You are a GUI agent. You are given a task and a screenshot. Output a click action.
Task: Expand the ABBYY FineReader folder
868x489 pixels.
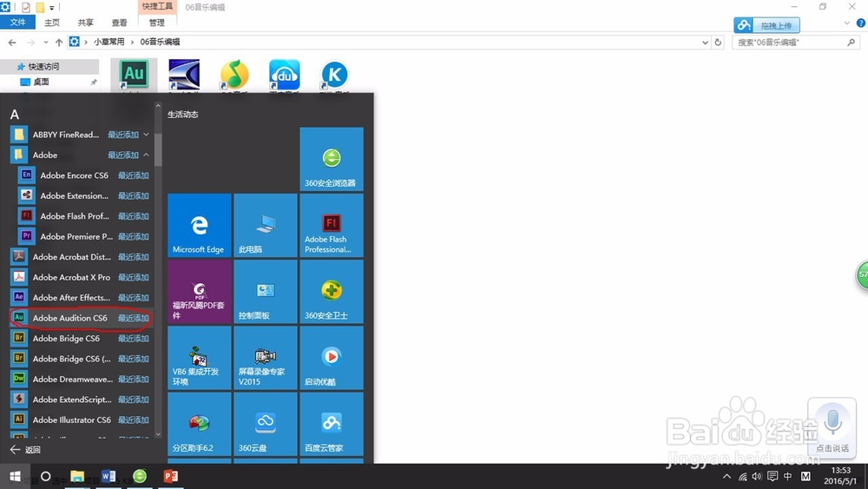(80, 135)
